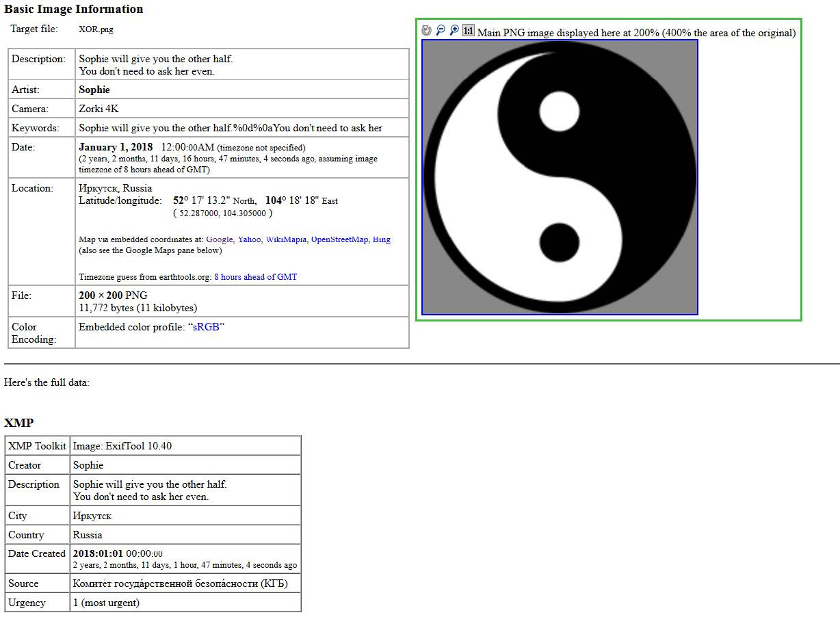The height and width of the screenshot is (630, 840).
Task: Click the 'Here's the full data:' text
Action: pyautogui.click(x=47, y=382)
